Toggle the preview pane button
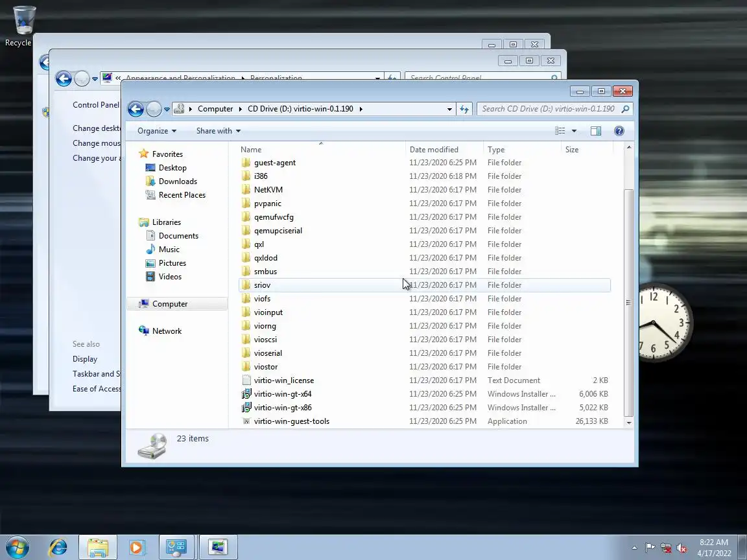747x560 pixels. (x=595, y=131)
